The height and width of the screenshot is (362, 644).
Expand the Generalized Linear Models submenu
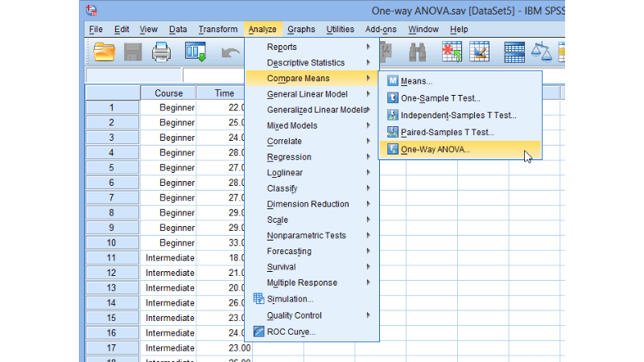(312, 109)
